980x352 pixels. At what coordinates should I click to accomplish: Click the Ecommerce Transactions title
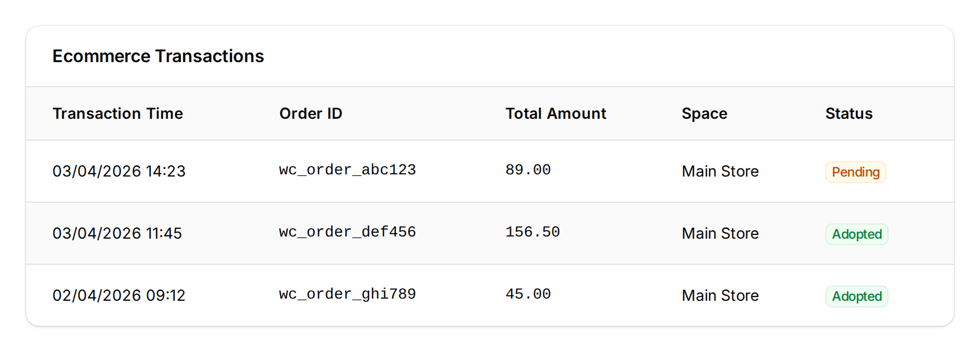click(x=158, y=56)
